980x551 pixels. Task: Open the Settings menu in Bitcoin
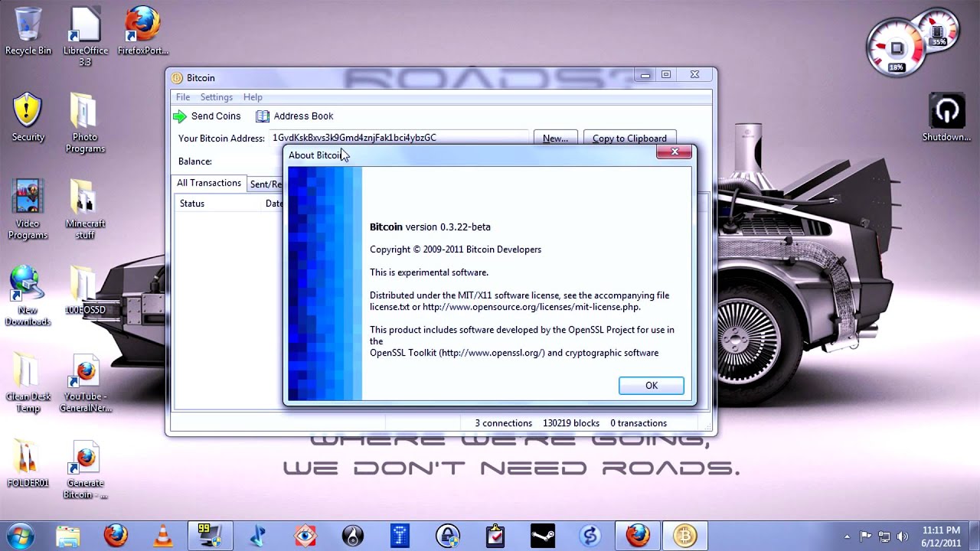217,97
